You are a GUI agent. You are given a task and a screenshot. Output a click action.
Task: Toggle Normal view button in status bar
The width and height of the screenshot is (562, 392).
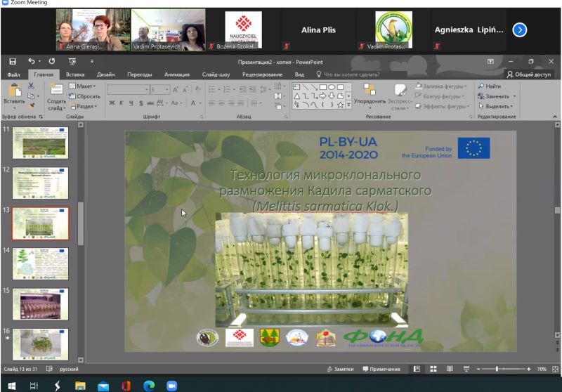(417, 369)
